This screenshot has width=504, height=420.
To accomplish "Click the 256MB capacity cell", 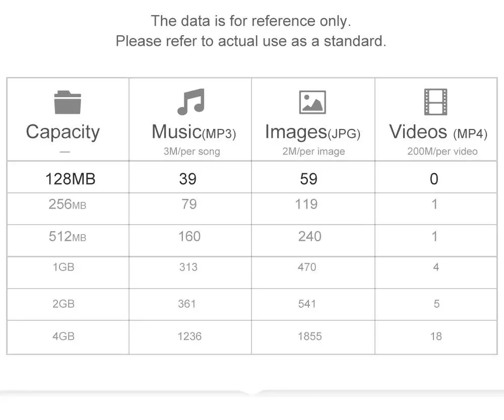I will (67, 204).
